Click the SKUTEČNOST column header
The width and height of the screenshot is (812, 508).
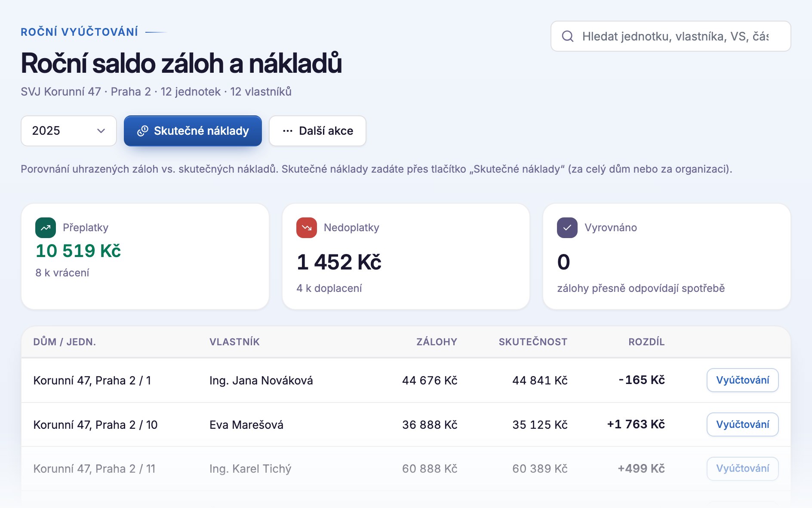pos(533,342)
